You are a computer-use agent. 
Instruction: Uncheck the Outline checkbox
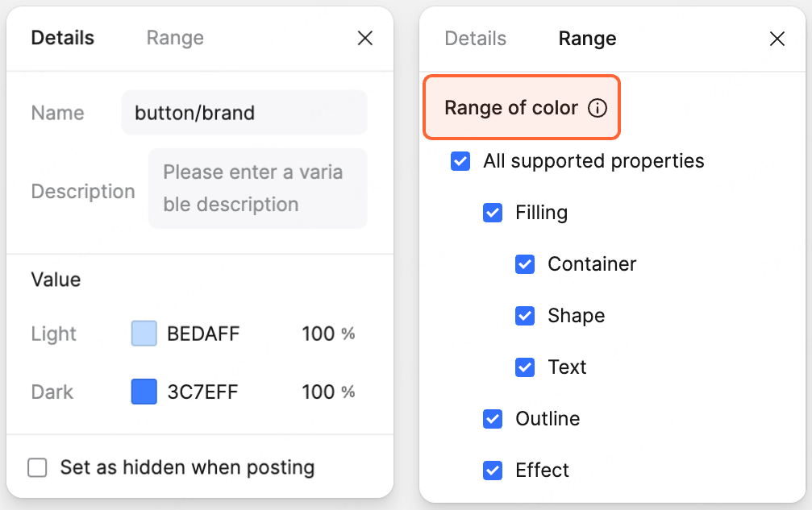point(493,419)
